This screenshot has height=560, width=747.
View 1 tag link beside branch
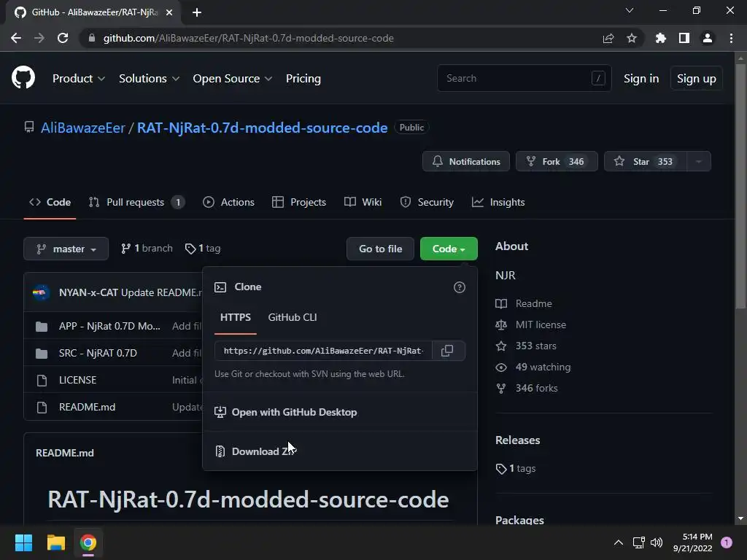point(203,249)
